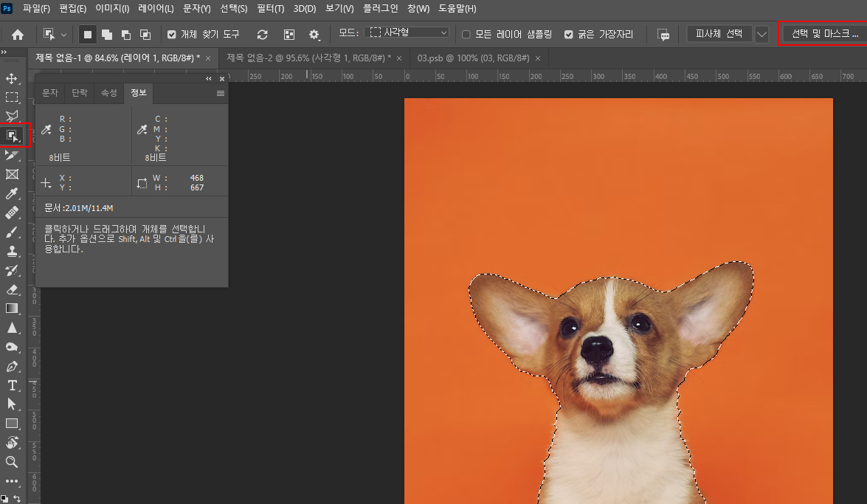867x504 pixels.
Task: Open the 필터(T) menu
Action: click(x=271, y=9)
